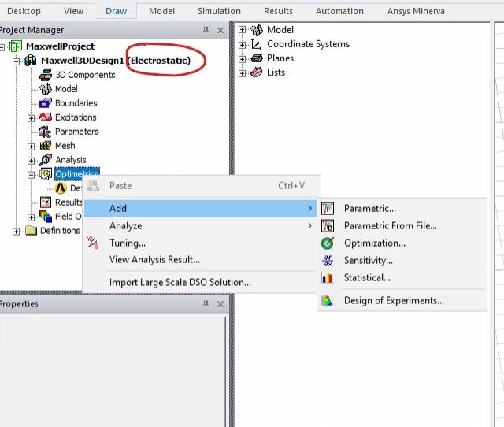This screenshot has width=504, height=427.
Task: Click the Design of Experiments icon
Action: pos(328,301)
